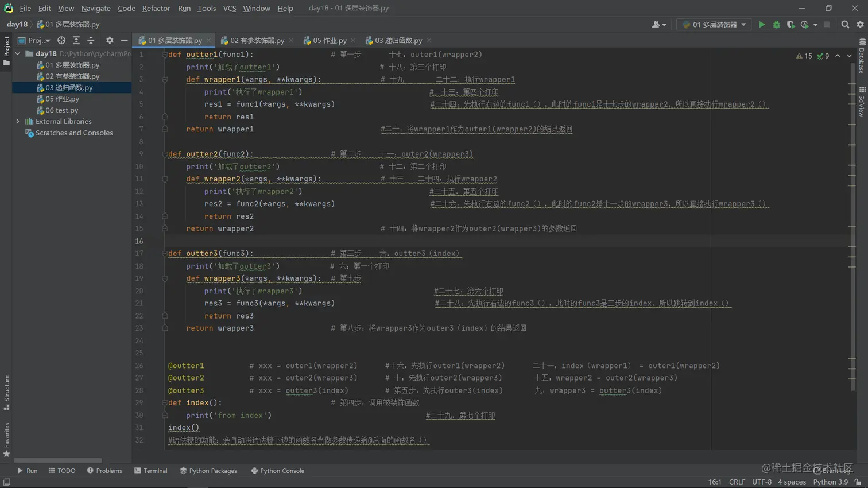
Task: Select Scratches and Consoles node
Action: [x=69, y=133]
